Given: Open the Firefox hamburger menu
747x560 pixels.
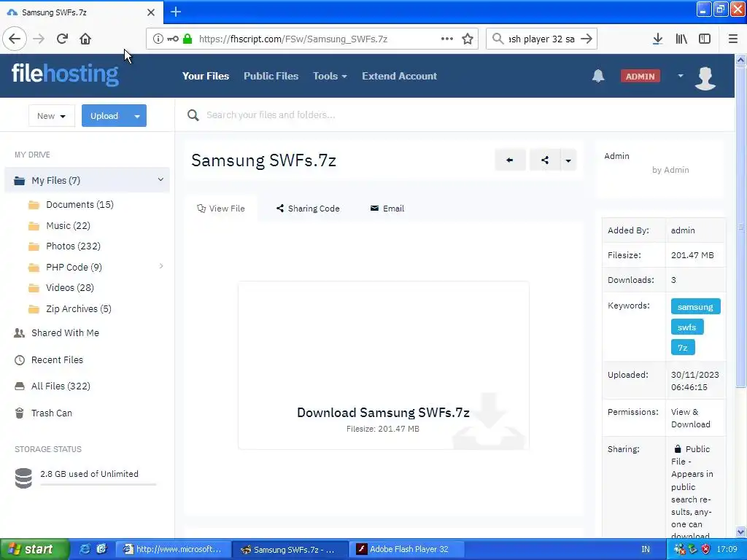Looking at the screenshot, I should (732, 39).
